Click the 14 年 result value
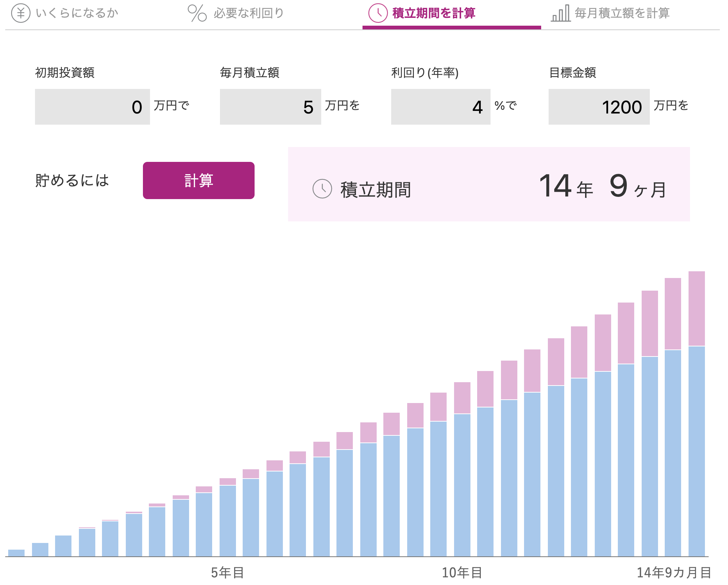 (566, 186)
